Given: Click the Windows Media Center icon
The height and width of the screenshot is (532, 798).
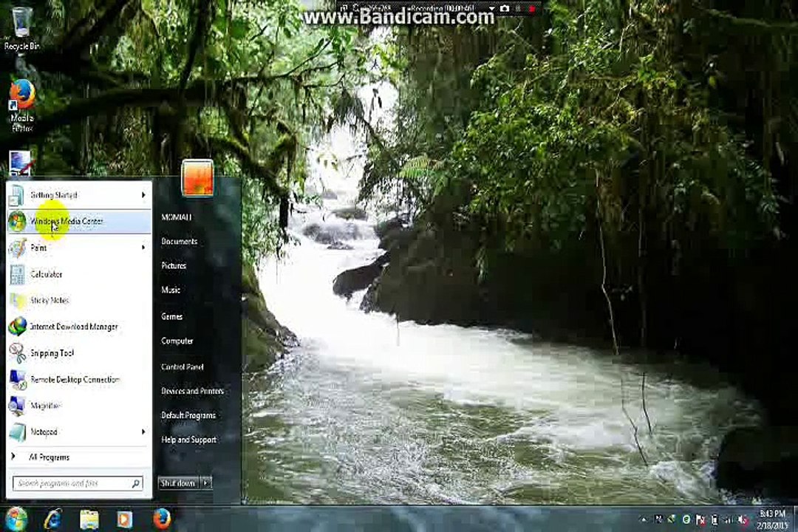Looking at the screenshot, I should [x=17, y=222].
